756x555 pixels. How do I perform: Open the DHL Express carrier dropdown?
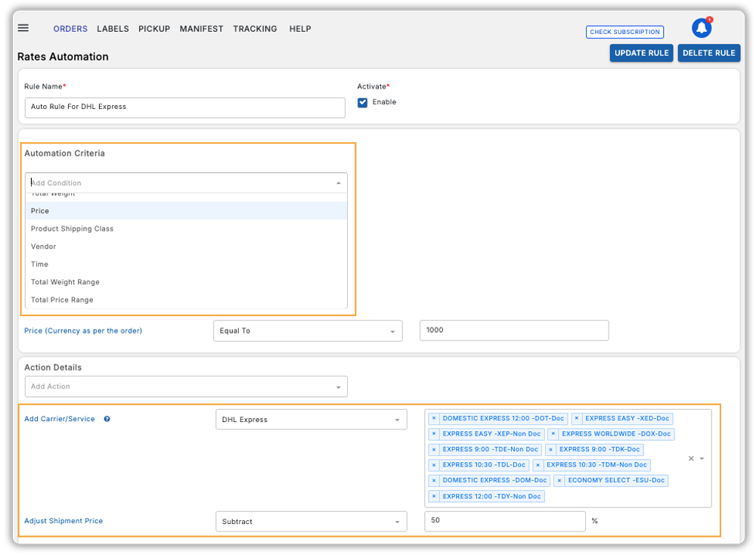[311, 420]
